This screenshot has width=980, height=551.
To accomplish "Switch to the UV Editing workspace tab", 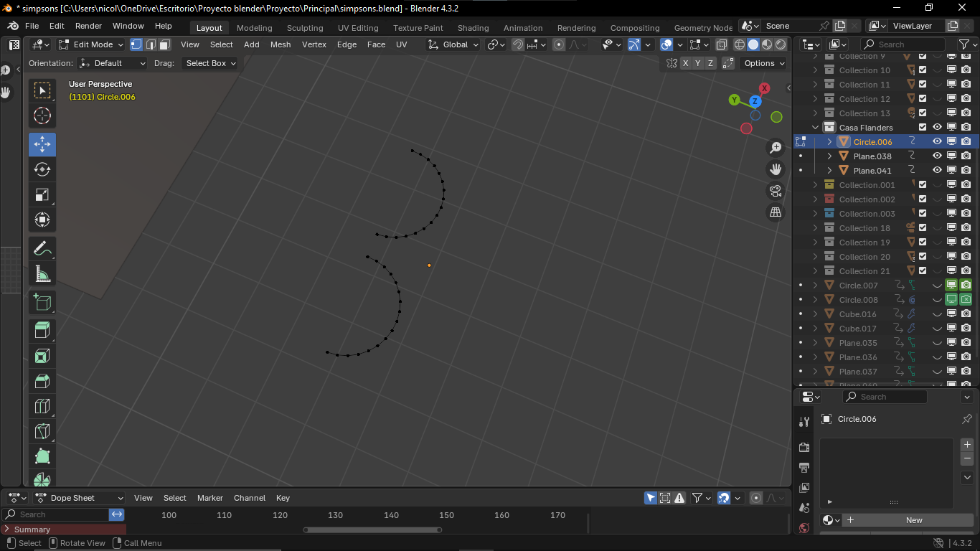I will click(358, 28).
